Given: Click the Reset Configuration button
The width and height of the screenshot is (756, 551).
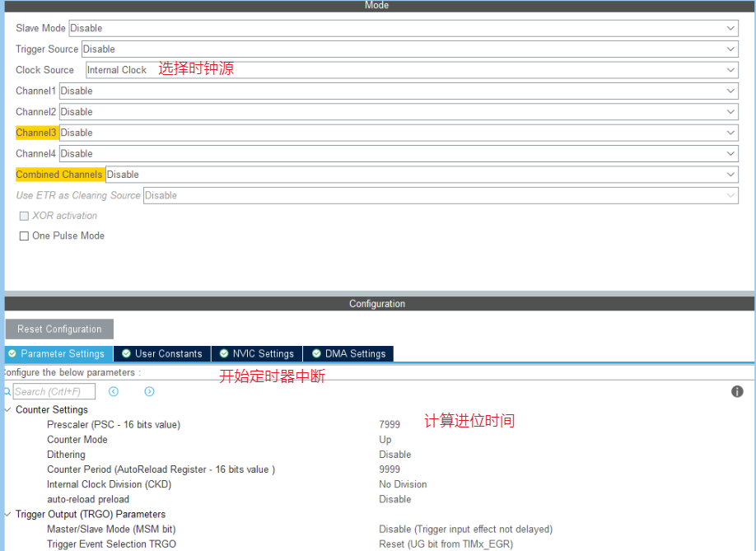Looking at the screenshot, I should (59, 329).
